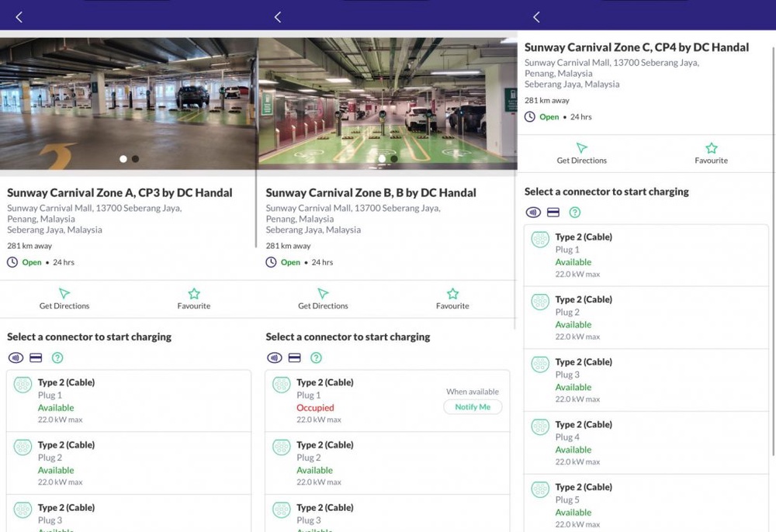Open the help question icon in Zone C

[x=574, y=212]
